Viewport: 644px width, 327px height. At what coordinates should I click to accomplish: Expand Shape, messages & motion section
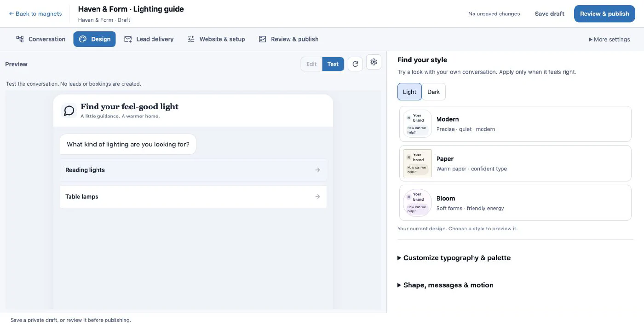[x=445, y=285]
